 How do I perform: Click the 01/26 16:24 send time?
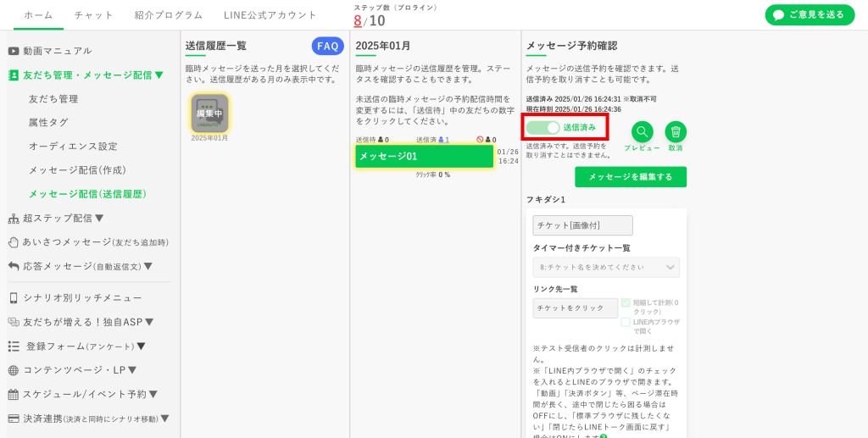pos(509,157)
